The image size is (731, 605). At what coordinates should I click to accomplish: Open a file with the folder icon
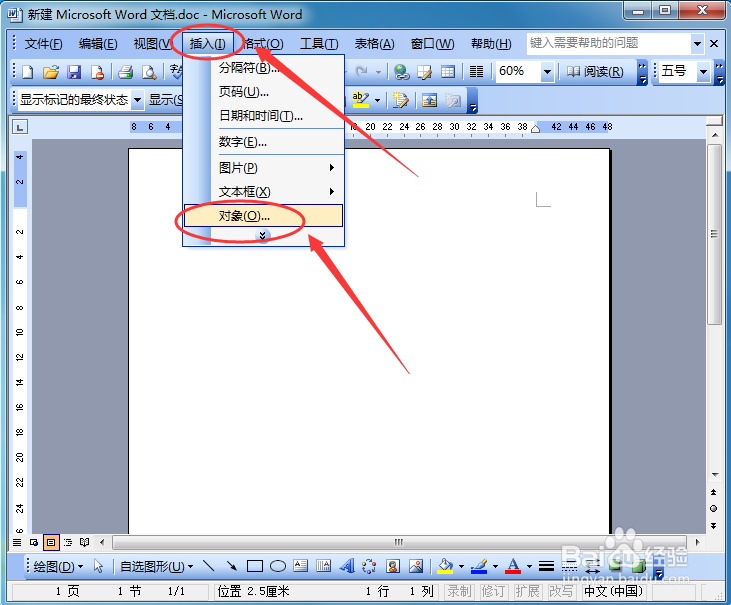coord(51,72)
